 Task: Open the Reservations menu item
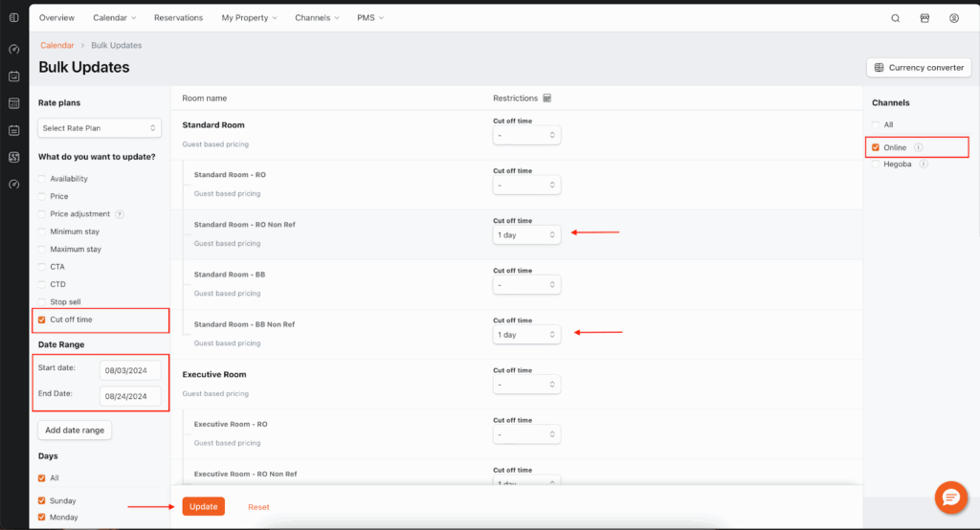pyautogui.click(x=178, y=18)
